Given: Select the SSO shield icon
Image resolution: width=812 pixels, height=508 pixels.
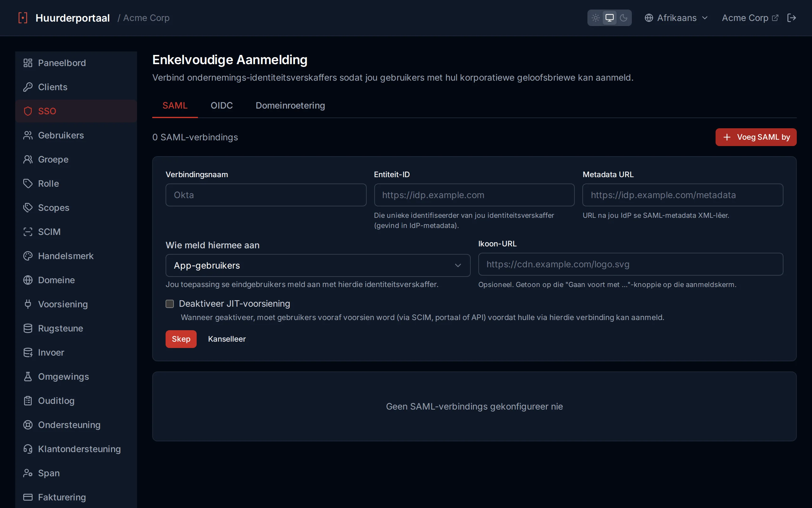Looking at the screenshot, I should [28, 111].
